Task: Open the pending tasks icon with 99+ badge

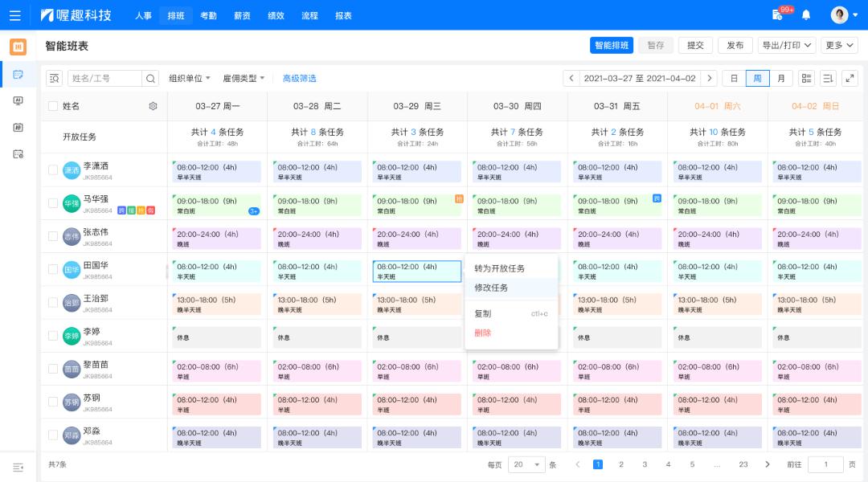Action: tap(777, 15)
